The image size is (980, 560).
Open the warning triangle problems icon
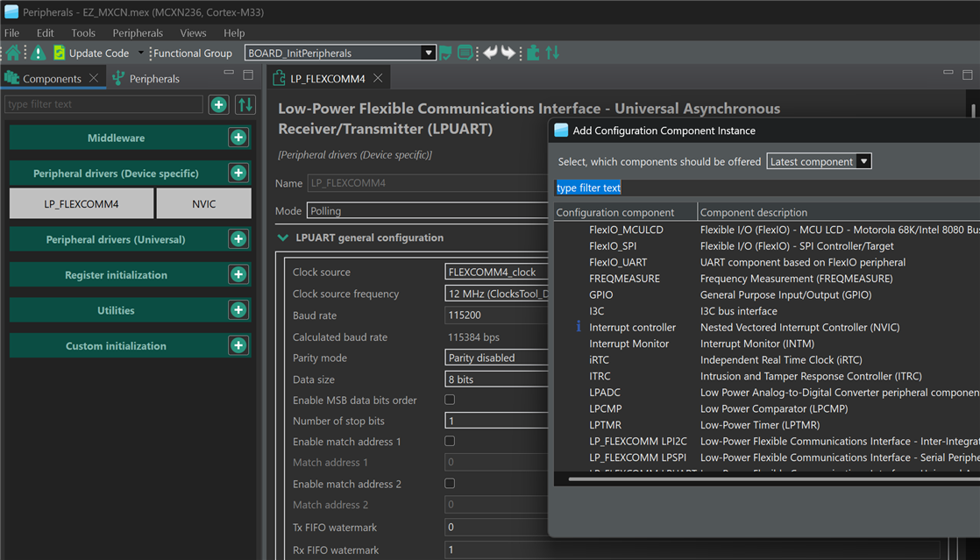click(38, 53)
